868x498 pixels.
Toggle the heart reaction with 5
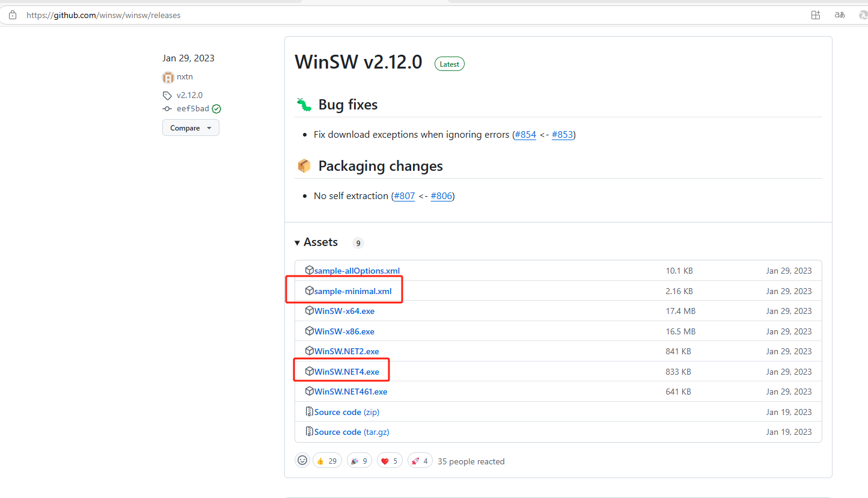click(x=390, y=461)
